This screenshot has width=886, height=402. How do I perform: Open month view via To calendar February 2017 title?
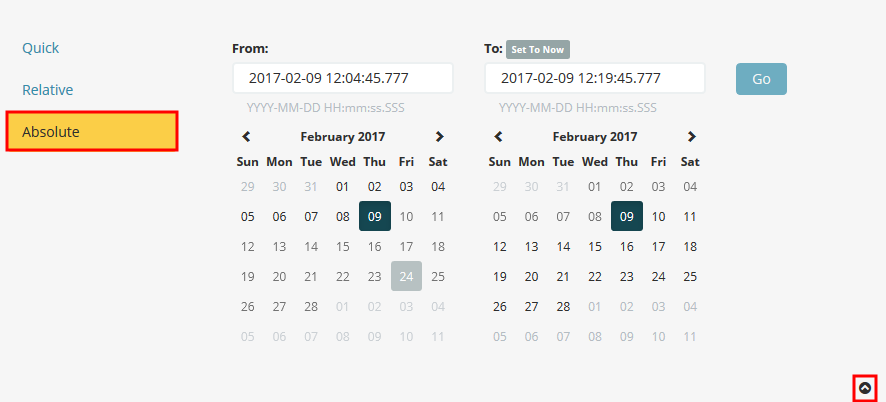pos(594,136)
